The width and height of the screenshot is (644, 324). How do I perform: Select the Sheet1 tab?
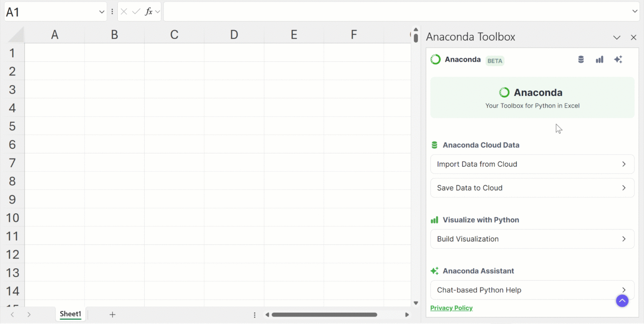pos(70,314)
